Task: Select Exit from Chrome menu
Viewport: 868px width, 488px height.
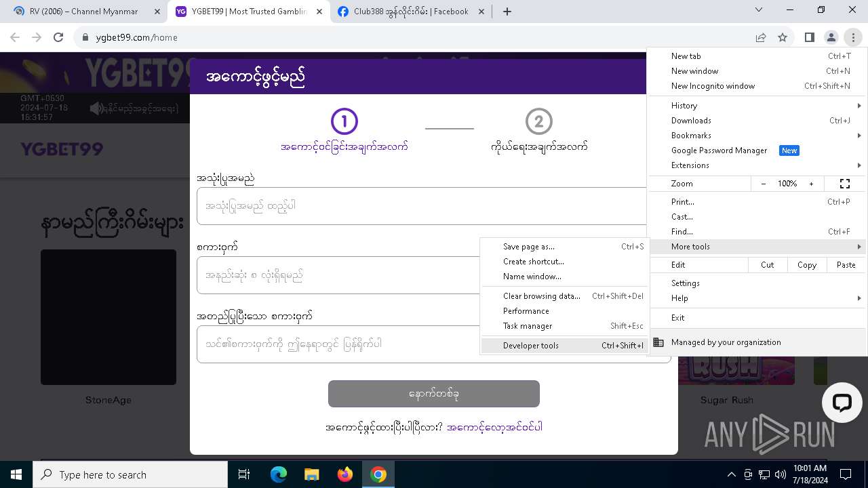Action: point(758,318)
